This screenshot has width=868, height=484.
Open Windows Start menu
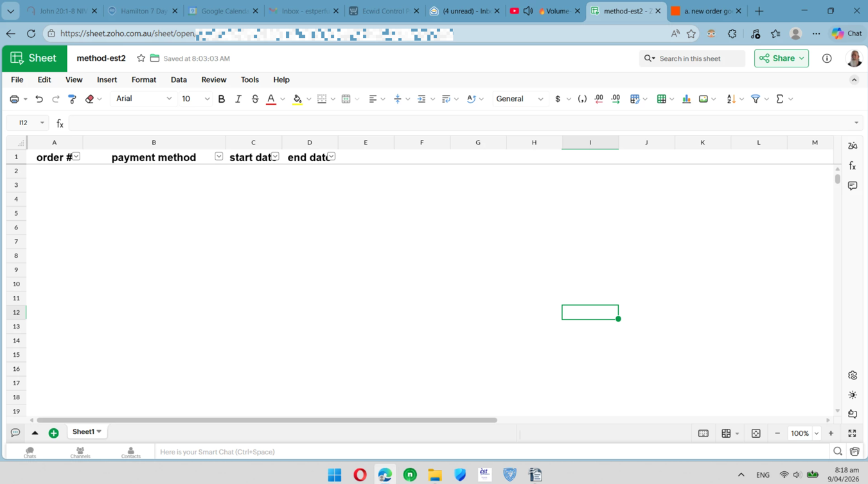335,475
